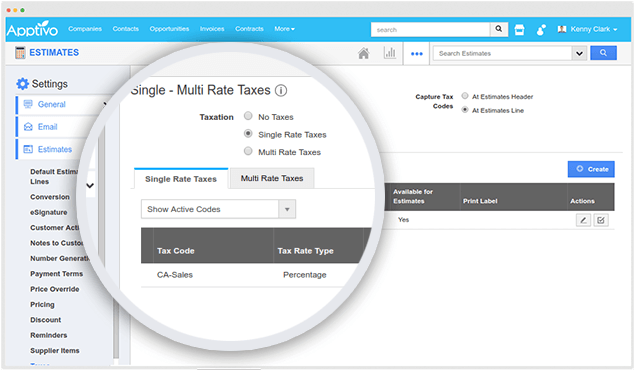Click the top search magnifier icon

(499, 29)
